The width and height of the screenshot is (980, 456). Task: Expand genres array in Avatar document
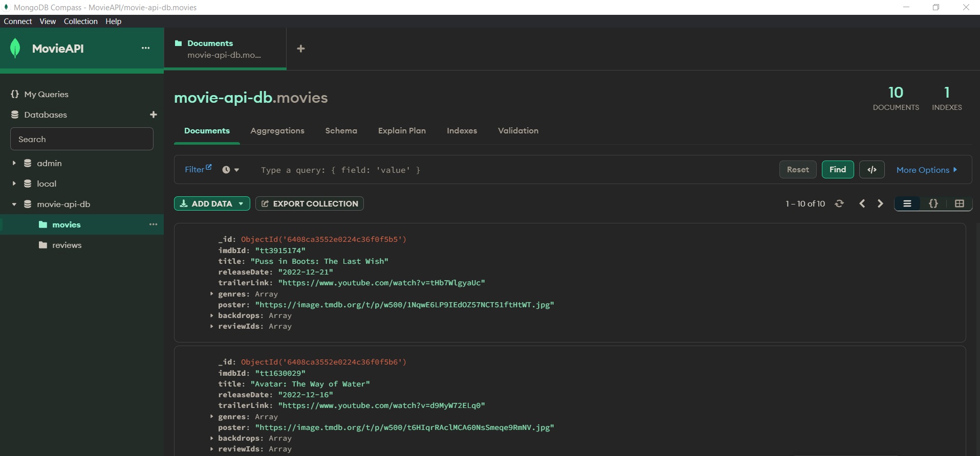pyautogui.click(x=211, y=417)
